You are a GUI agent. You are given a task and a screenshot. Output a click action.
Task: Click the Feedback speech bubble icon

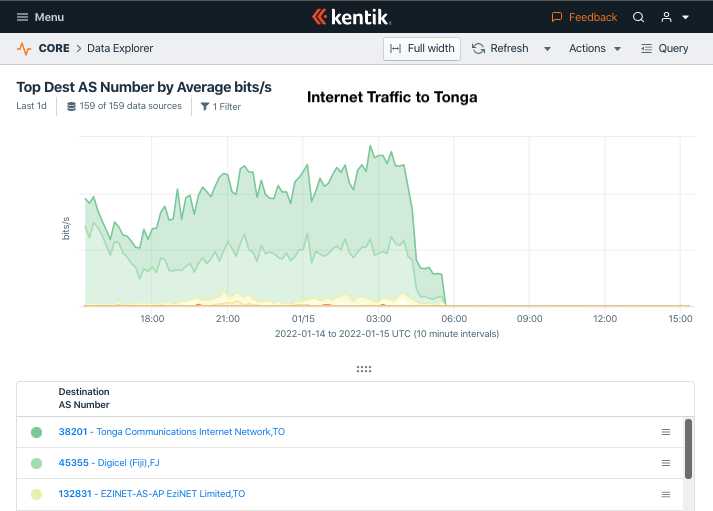point(557,17)
